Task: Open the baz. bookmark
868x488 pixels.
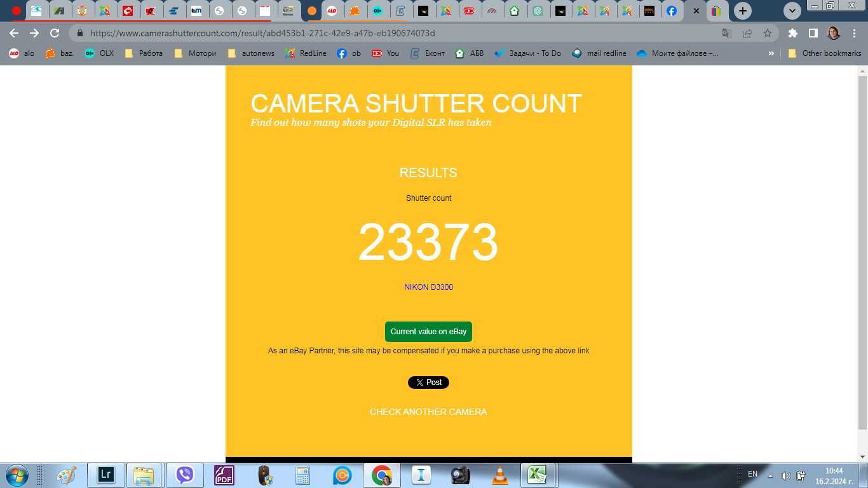Action: point(60,53)
